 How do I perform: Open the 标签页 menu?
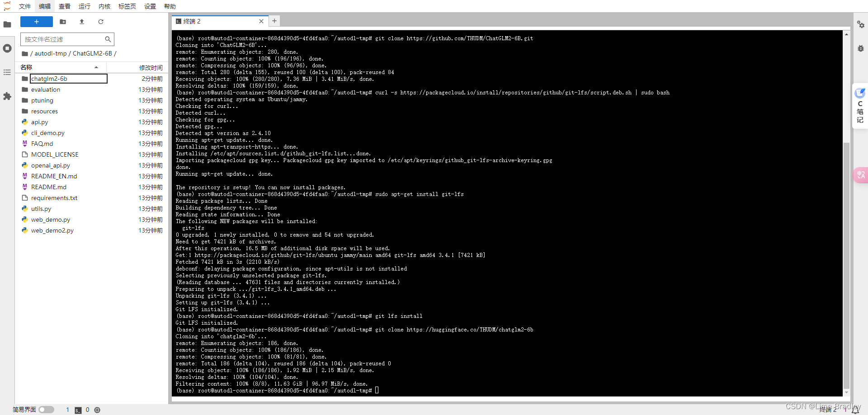(x=127, y=6)
